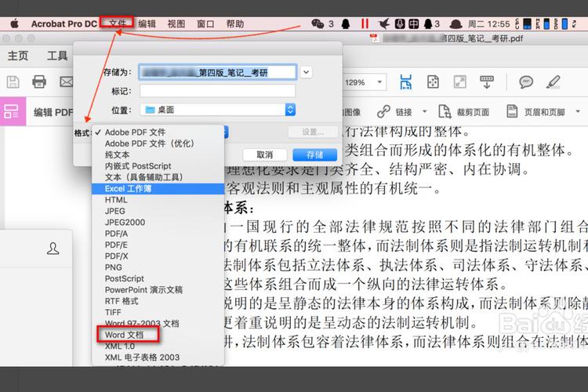Open the 视图 menu

pos(176,24)
